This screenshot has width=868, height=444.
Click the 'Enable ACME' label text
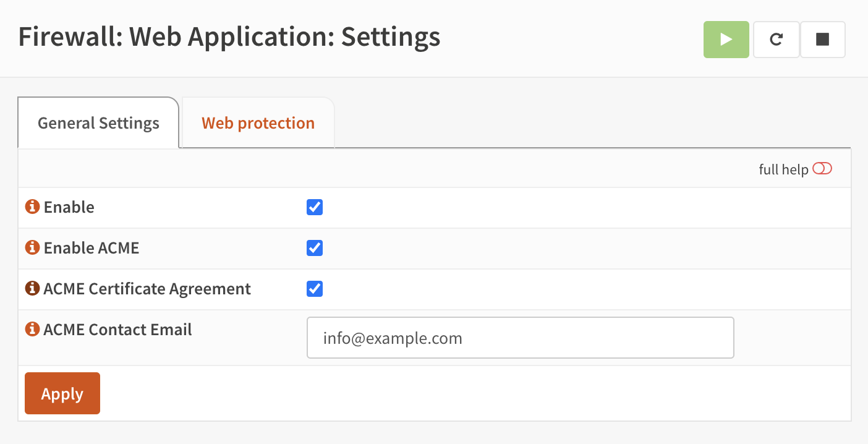pos(91,248)
